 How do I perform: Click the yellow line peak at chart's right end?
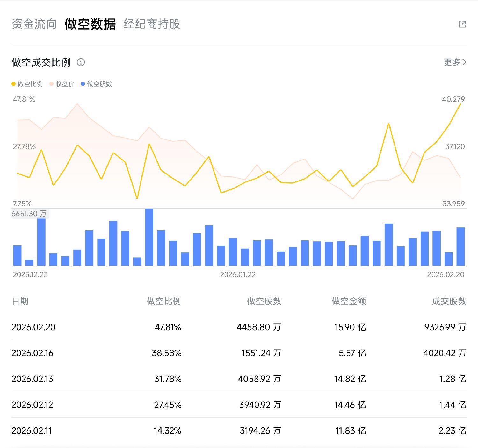click(460, 104)
